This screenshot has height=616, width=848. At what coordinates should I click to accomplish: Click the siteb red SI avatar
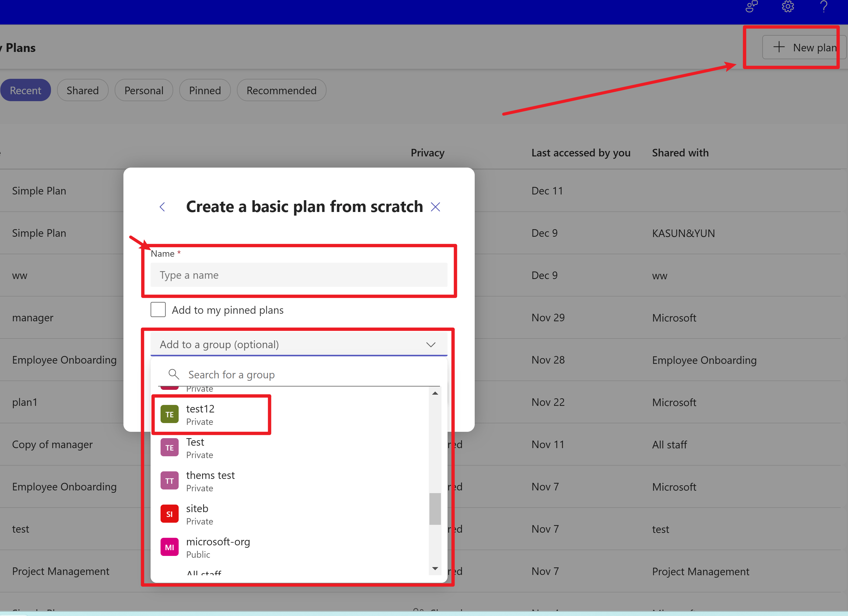169,514
